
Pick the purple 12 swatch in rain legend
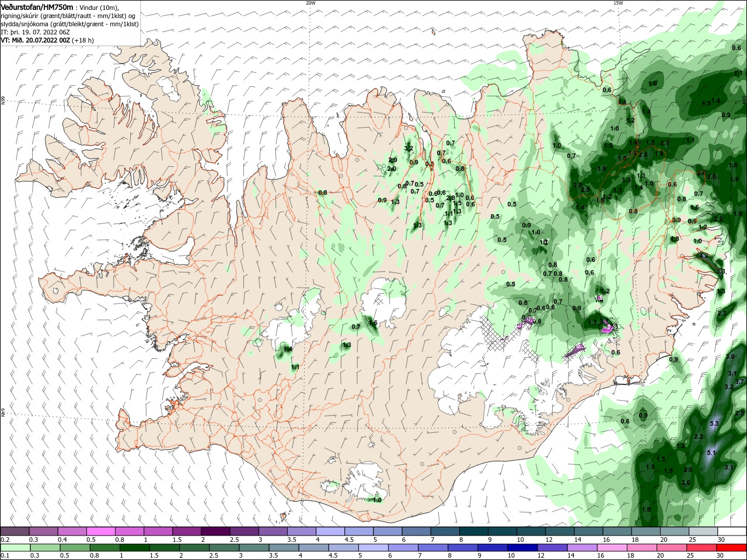pos(553,548)
